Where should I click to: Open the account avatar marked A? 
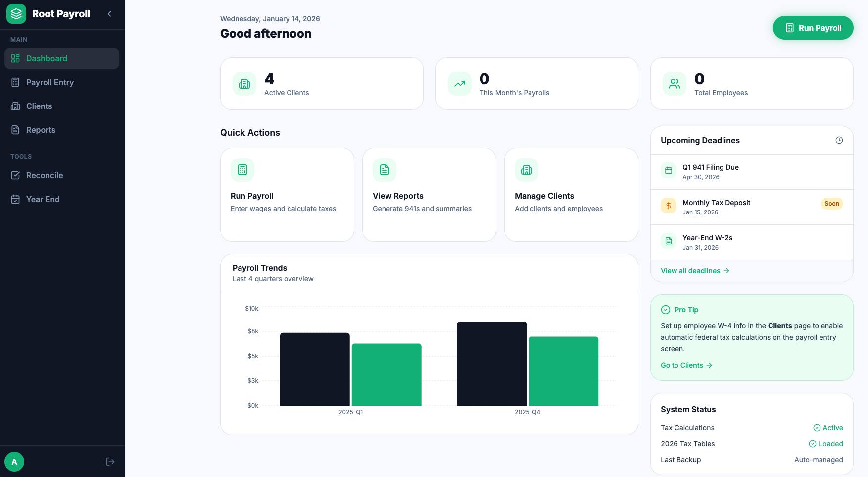[14, 461]
